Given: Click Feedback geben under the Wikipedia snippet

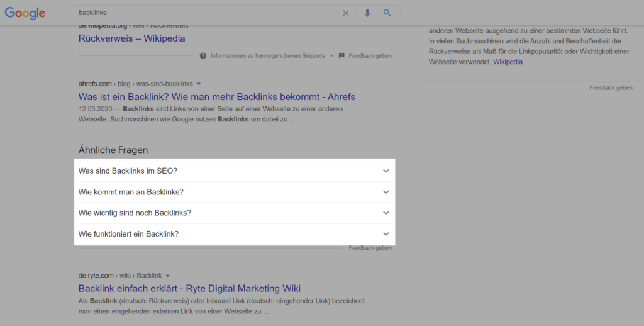Looking at the screenshot, I should (x=370, y=55).
